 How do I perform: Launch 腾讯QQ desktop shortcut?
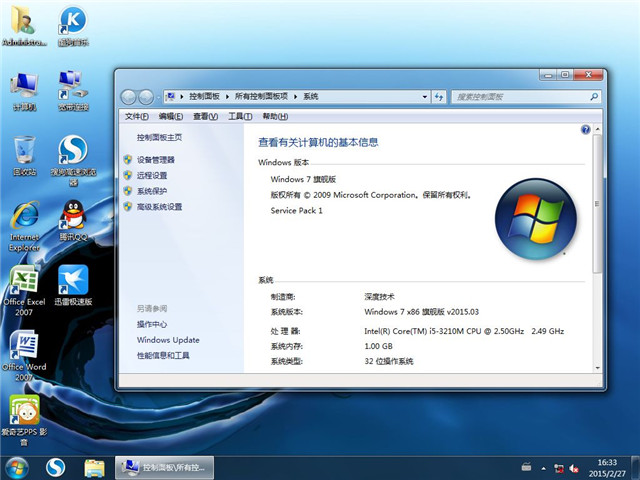[73, 220]
